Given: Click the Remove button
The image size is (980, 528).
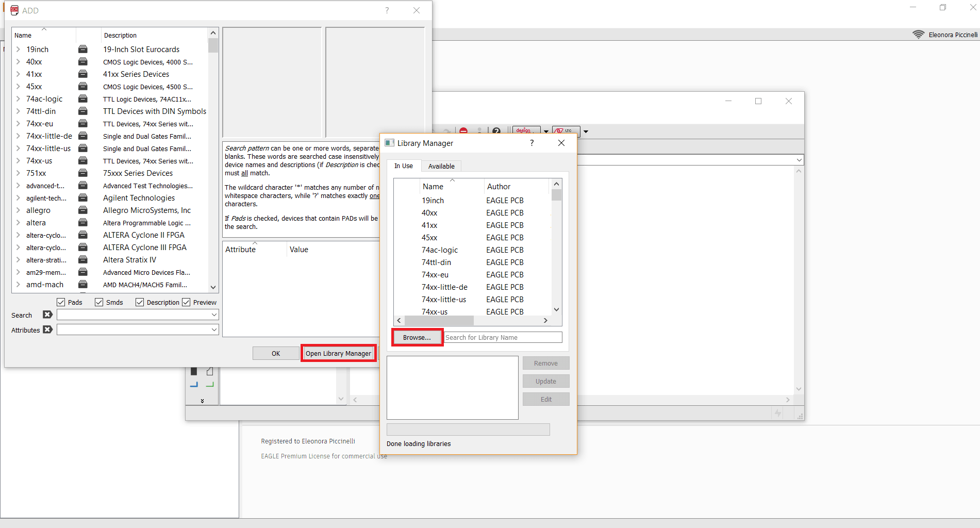Looking at the screenshot, I should [546, 363].
